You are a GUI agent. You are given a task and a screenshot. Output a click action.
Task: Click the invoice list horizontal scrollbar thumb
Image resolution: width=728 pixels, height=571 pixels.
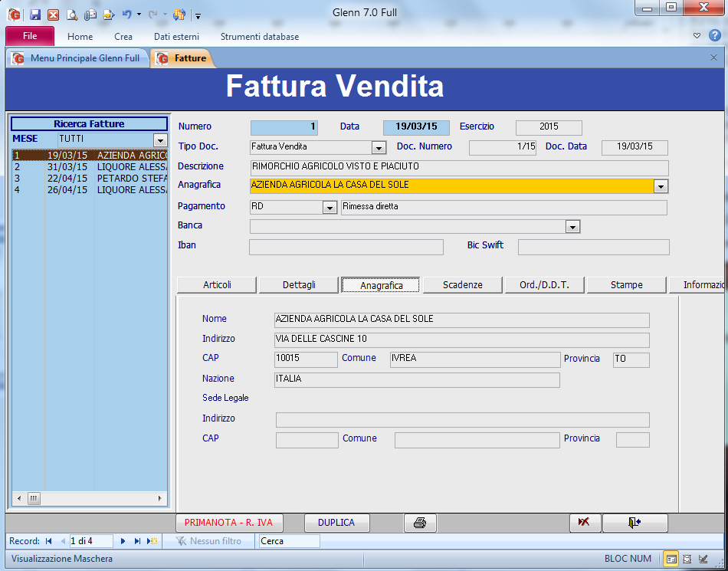(x=34, y=499)
